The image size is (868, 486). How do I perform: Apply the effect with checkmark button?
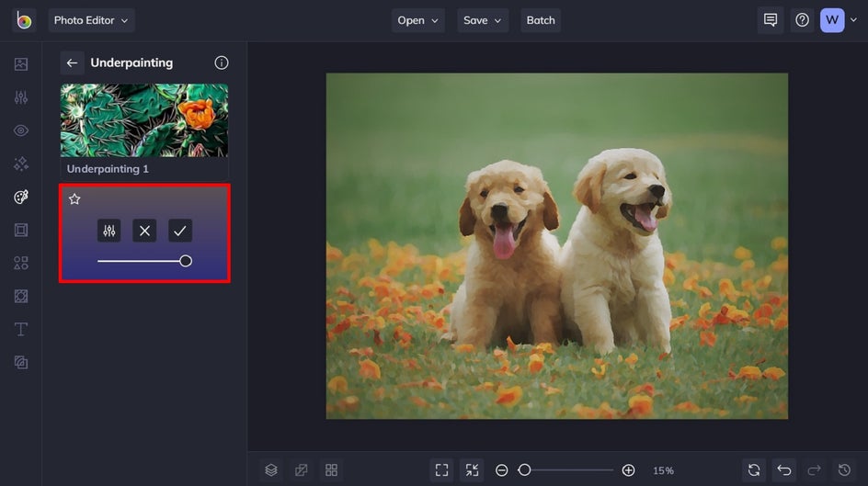pyautogui.click(x=180, y=231)
